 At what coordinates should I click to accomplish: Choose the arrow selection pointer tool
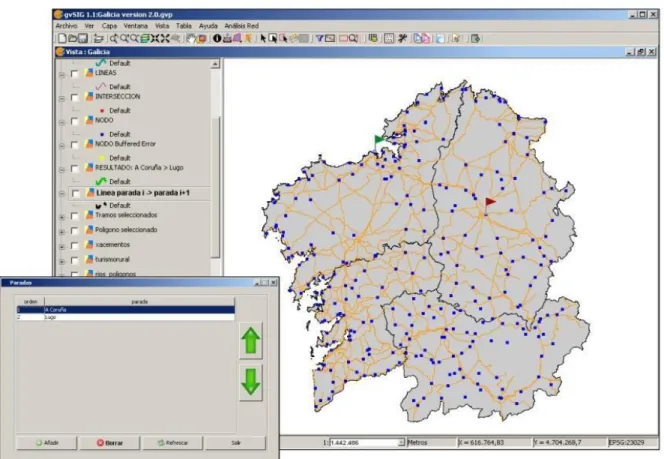[263, 39]
